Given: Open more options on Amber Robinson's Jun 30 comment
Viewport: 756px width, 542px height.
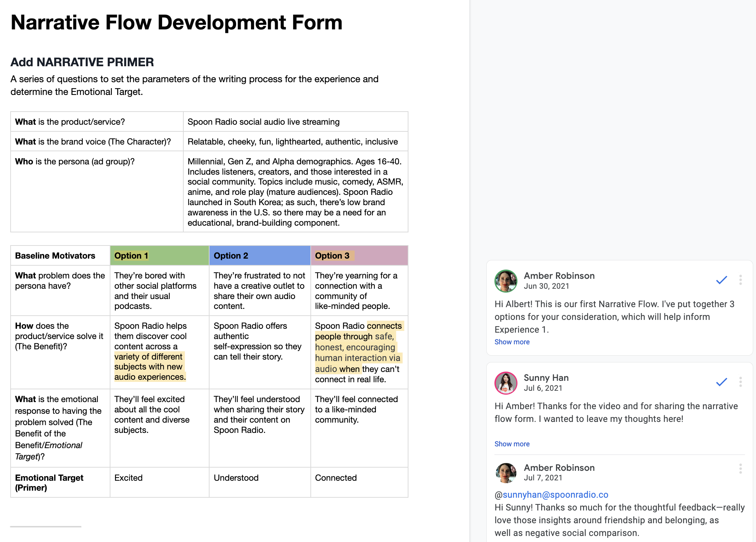Looking at the screenshot, I should [x=740, y=280].
